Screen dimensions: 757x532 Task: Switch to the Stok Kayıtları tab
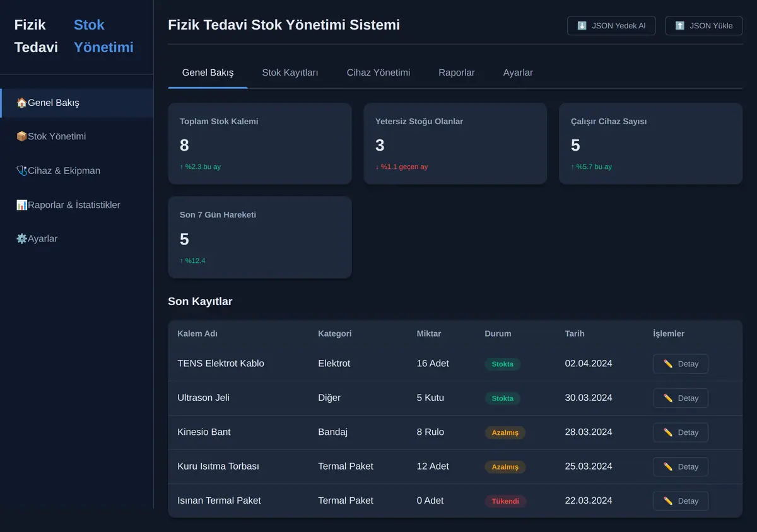(x=290, y=72)
